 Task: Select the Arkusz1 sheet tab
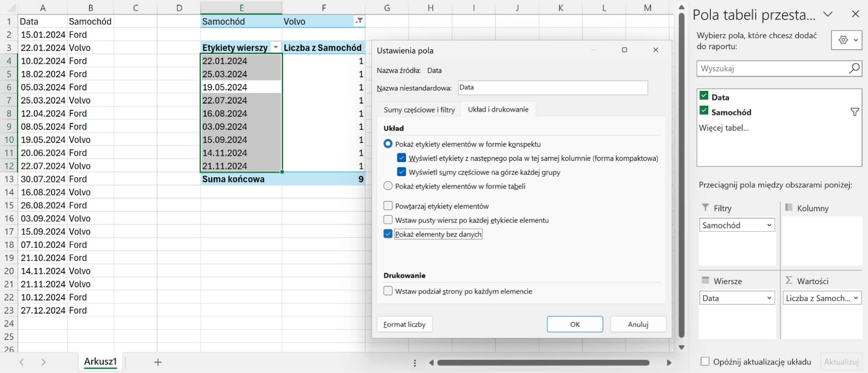click(100, 362)
